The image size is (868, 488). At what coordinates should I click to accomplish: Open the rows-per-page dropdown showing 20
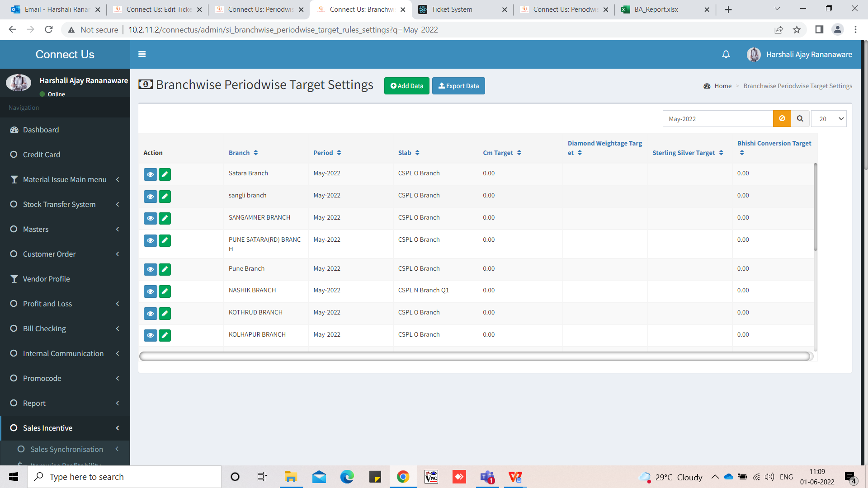pos(829,119)
